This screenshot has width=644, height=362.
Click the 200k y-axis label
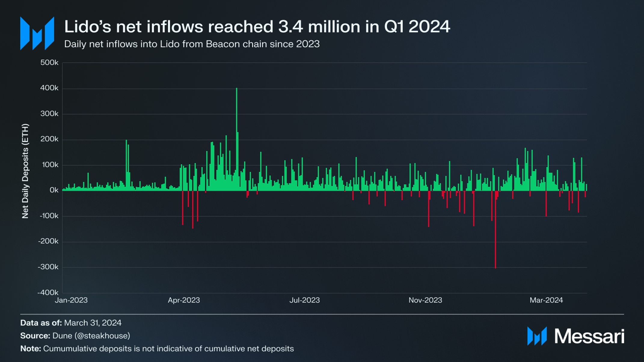pyautogui.click(x=49, y=139)
